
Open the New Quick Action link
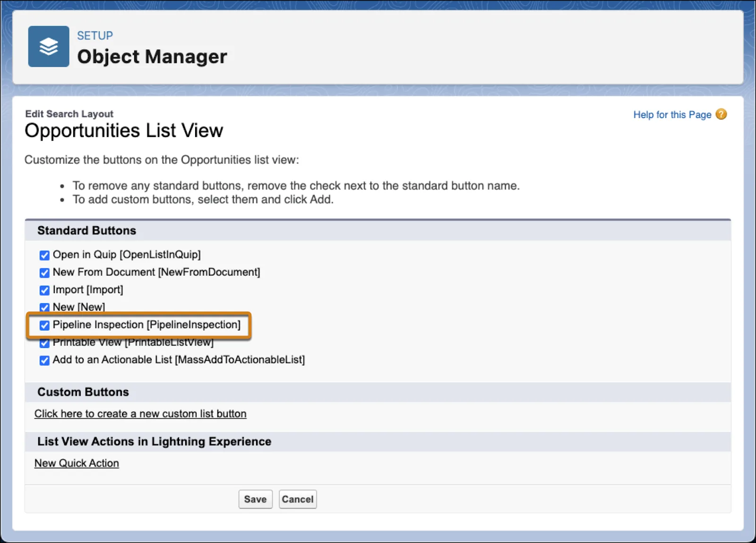click(x=77, y=463)
